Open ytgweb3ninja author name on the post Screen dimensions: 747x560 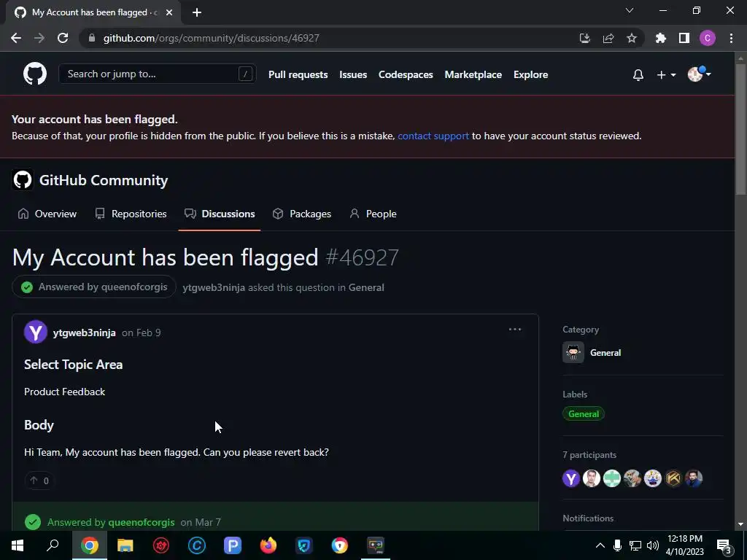(85, 332)
